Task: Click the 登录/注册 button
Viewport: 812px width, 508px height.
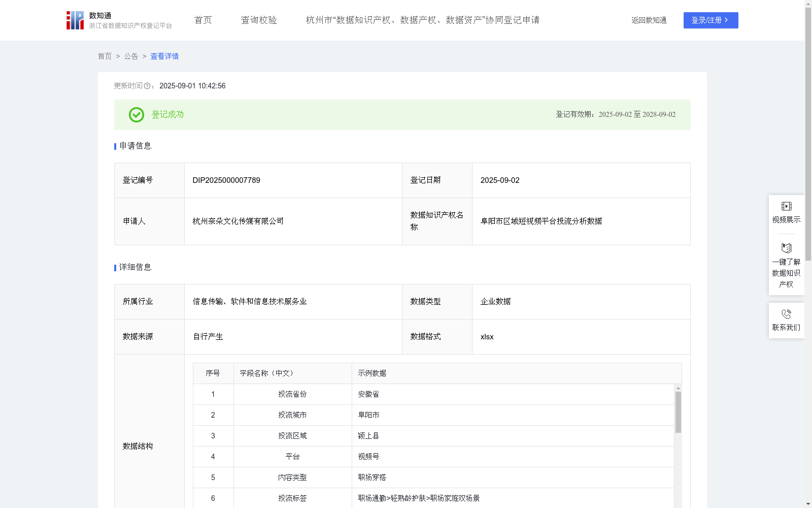Action: pos(710,20)
